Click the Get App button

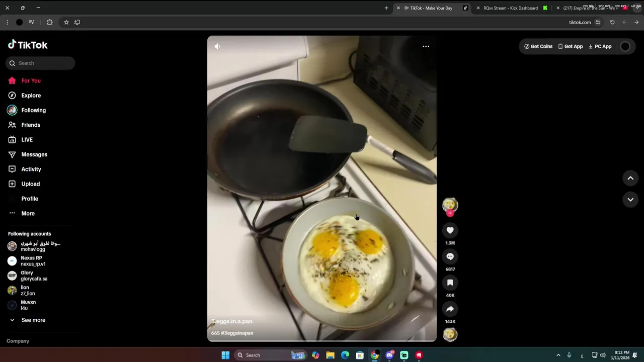coord(570,46)
